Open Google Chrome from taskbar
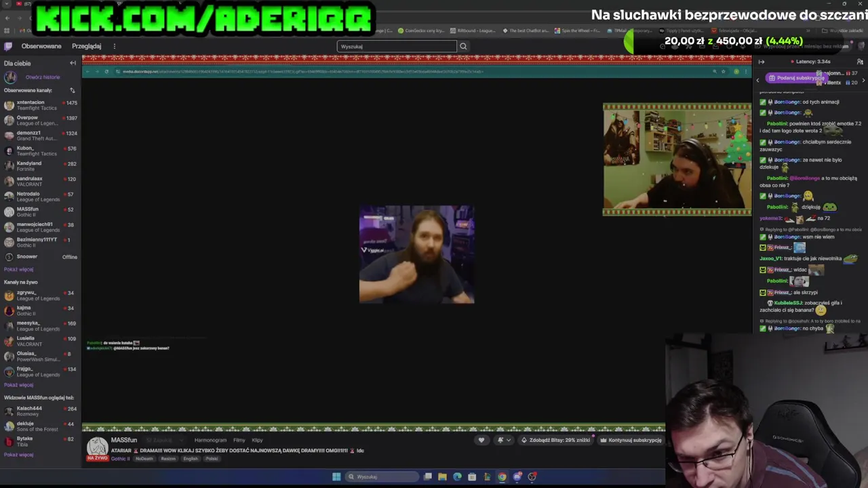This screenshot has height=488, width=868. pos(502,476)
